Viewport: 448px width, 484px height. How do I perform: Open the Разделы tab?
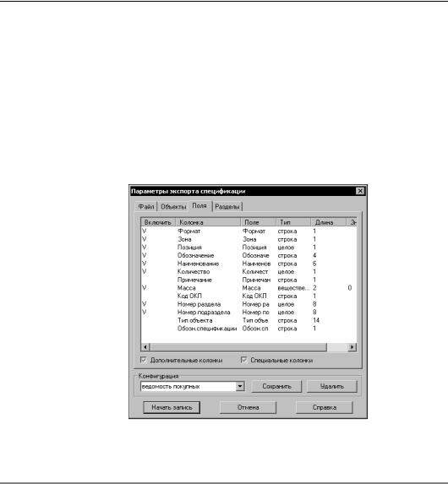click(227, 206)
